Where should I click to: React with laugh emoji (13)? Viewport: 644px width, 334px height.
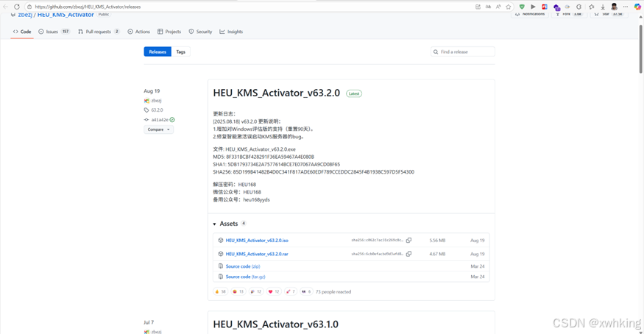tap(238, 292)
